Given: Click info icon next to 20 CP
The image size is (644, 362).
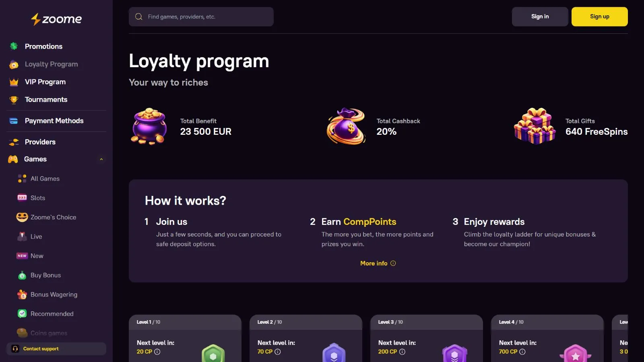Looking at the screenshot, I should pos(157,352).
